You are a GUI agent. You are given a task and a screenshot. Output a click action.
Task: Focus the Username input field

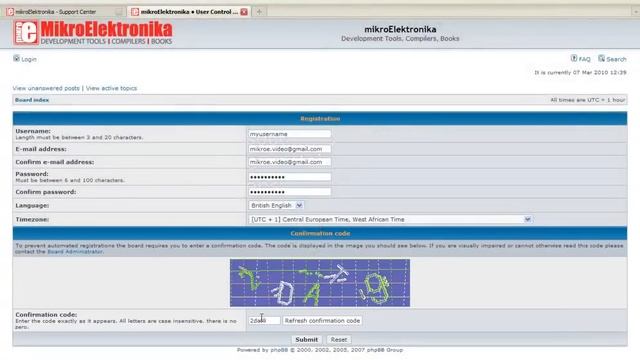[x=289, y=134]
